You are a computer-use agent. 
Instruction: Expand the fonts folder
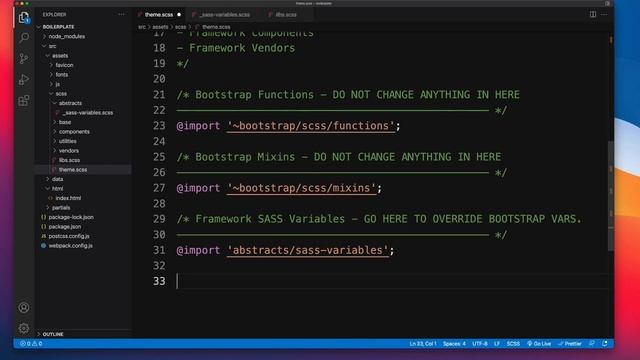click(62, 75)
